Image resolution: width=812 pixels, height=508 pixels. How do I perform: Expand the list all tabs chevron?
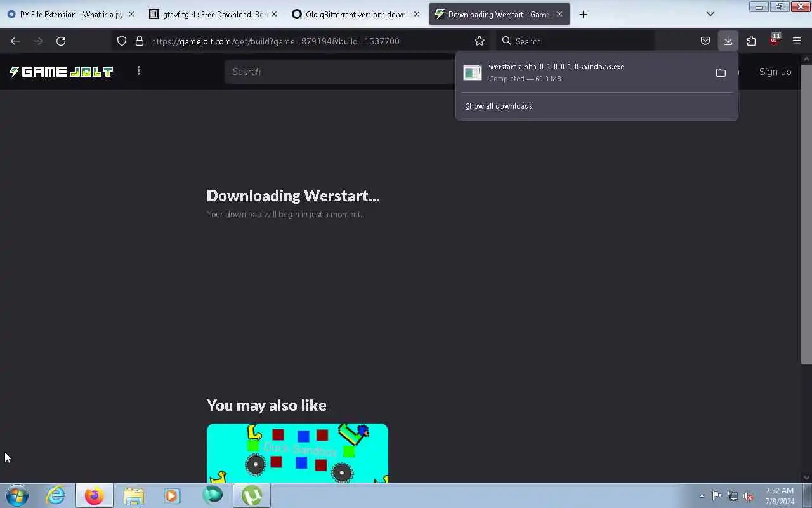coord(710,14)
